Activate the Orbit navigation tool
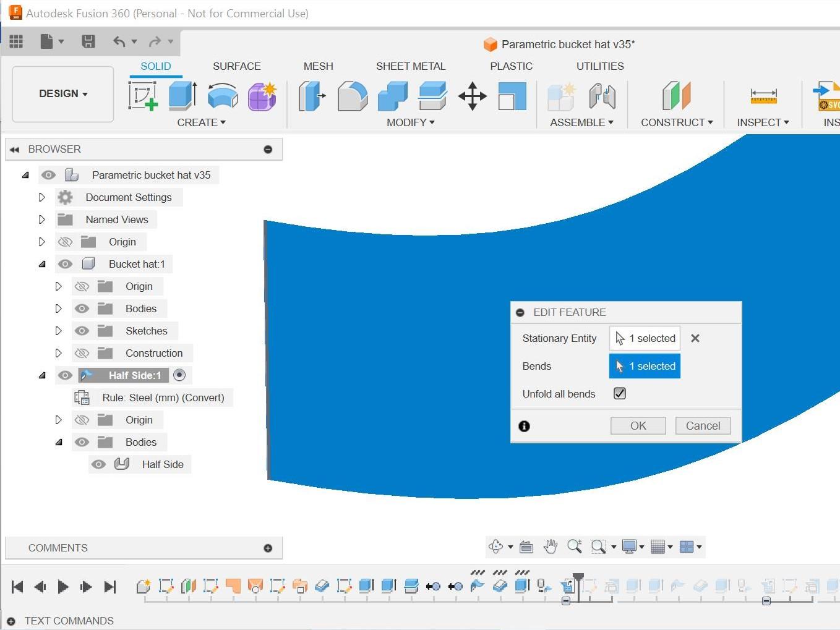Viewport: 840px width, 630px height. point(496,547)
